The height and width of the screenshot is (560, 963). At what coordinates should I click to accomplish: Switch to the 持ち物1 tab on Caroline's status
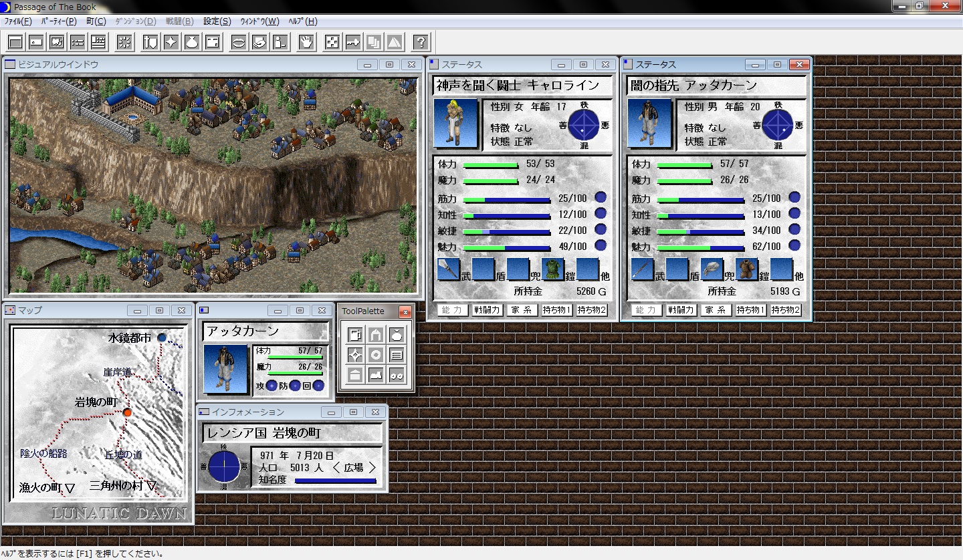tap(556, 310)
